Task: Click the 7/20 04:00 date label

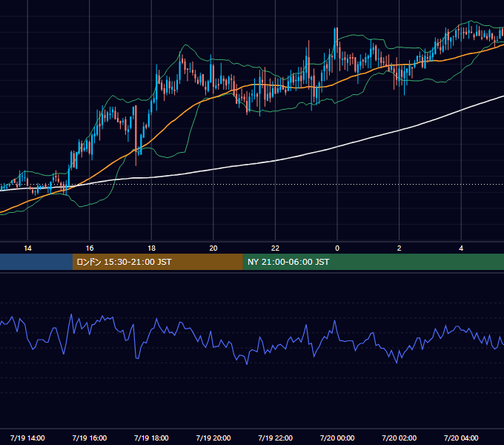Action: pyautogui.click(x=461, y=438)
